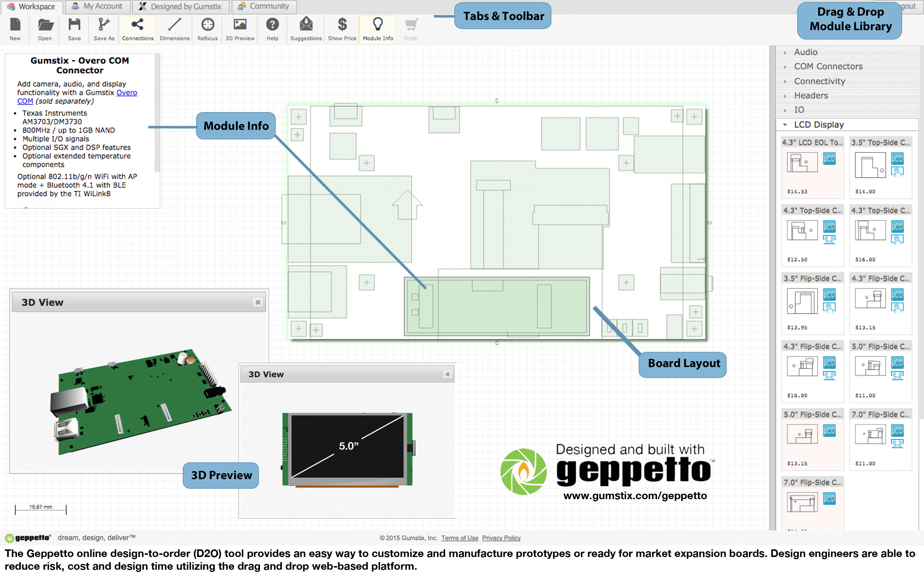The height and width of the screenshot is (573, 924).
Task: Click the geppetto logo in the footer
Action: pos(27,538)
